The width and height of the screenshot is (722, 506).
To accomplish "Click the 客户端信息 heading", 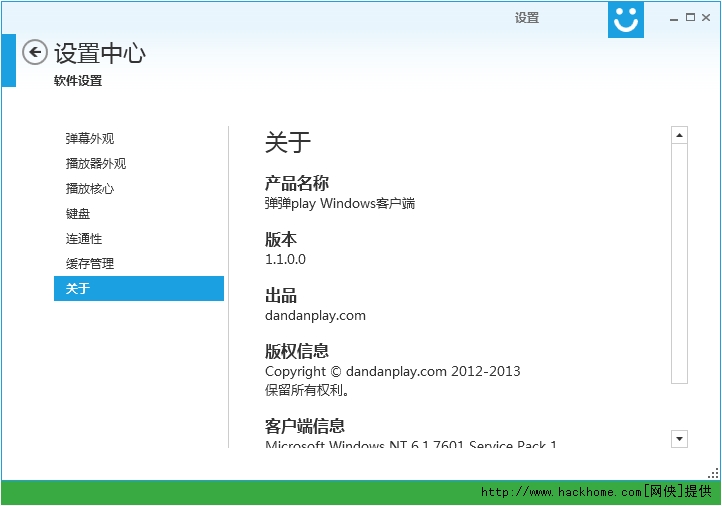I will tap(304, 426).
